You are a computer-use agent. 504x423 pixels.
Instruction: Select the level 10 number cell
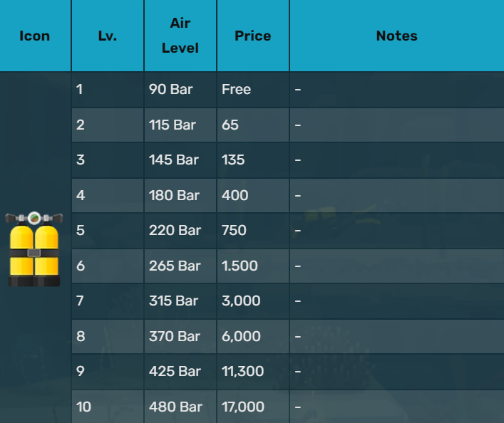84,407
